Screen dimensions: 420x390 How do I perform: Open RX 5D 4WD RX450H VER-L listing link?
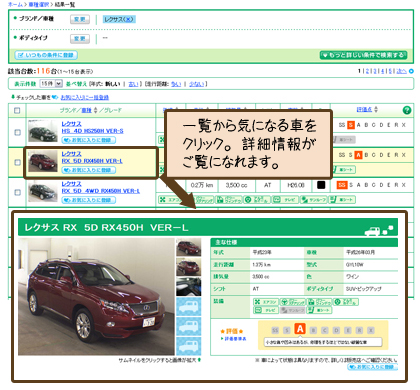(x=101, y=191)
